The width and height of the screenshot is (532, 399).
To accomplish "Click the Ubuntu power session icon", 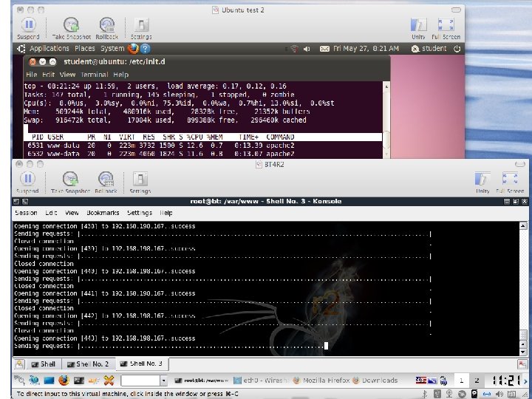I will pos(457,49).
